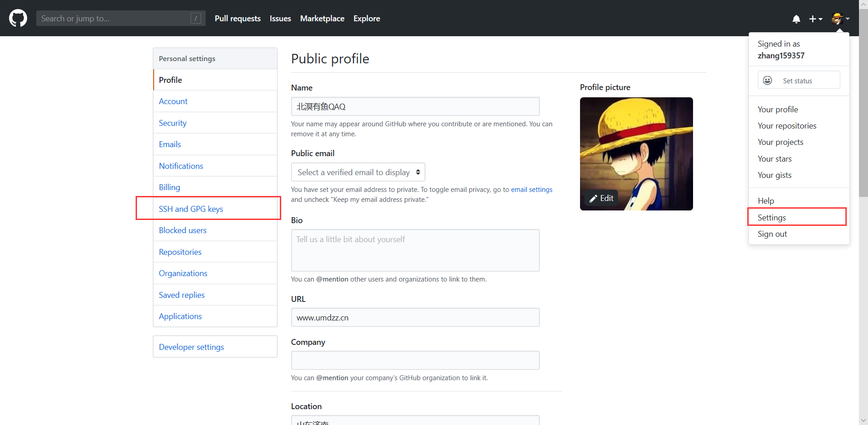Screen dimensions: 868x425
Task: Open Repositories settings in sidebar
Action: pos(215,252)
